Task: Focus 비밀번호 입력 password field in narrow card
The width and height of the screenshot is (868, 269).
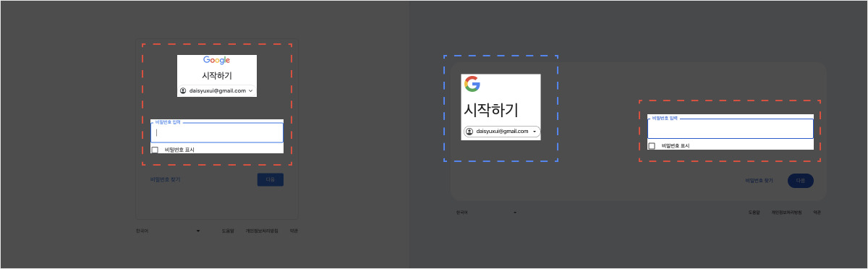Action: click(217, 132)
